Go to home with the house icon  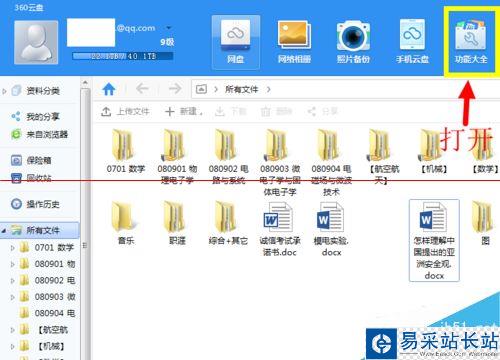point(109,89)
